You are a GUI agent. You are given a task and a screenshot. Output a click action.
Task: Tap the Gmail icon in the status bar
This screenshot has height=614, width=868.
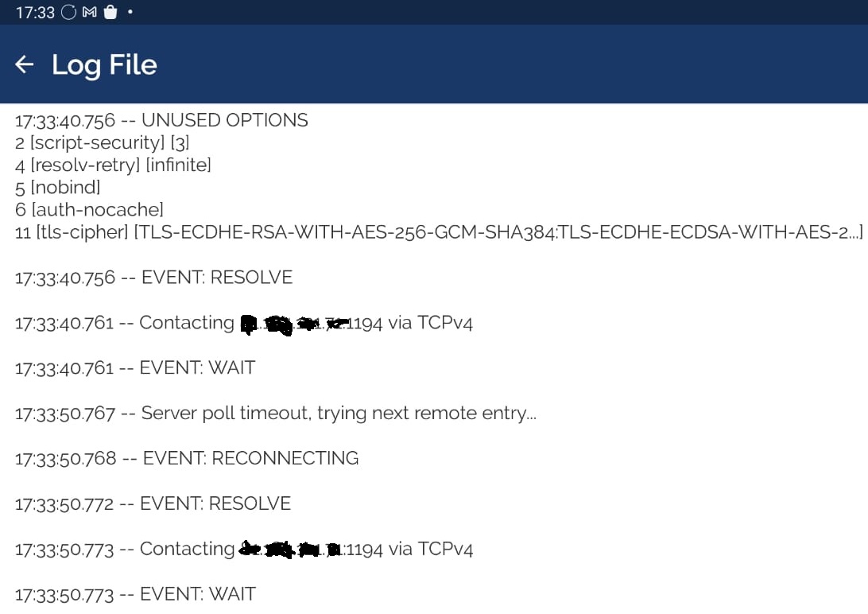click(90, 12)
